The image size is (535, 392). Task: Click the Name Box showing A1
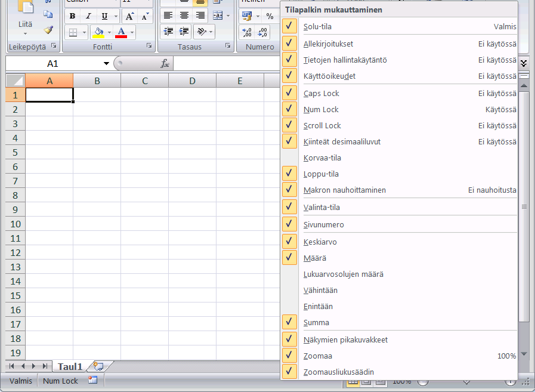pyautogui.click(x=53, y=63)
